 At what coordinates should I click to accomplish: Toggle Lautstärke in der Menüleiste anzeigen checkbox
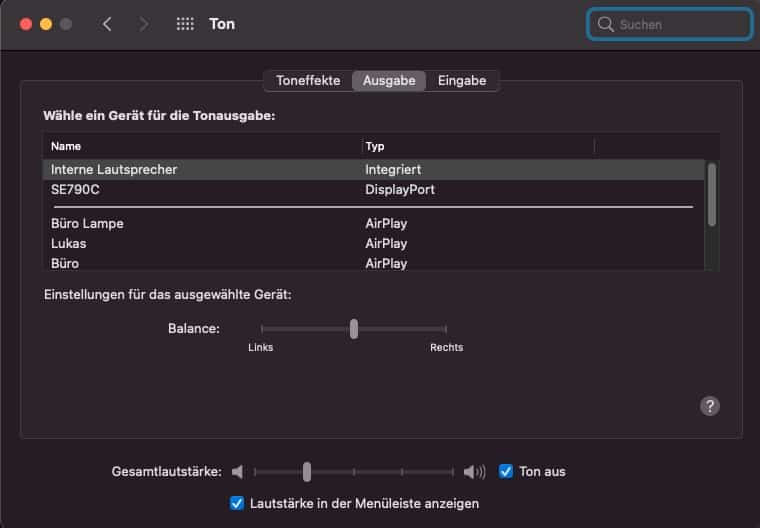tap(237, 503)
